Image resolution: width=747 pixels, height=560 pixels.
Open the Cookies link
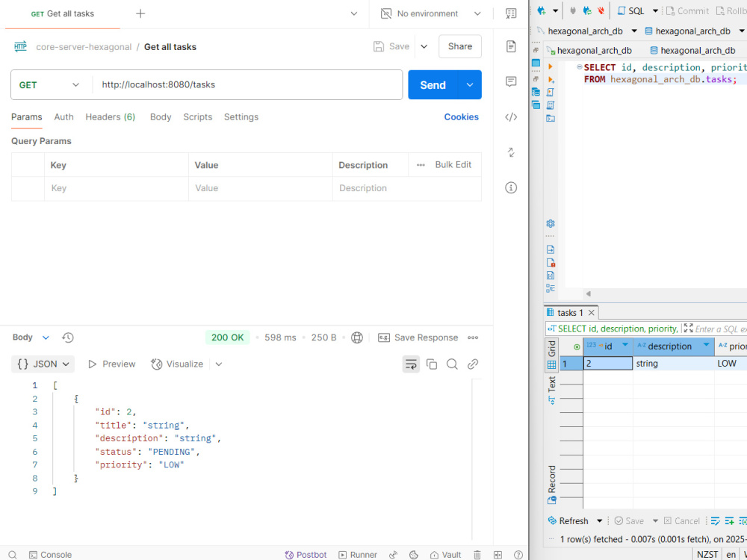(461, 117)
